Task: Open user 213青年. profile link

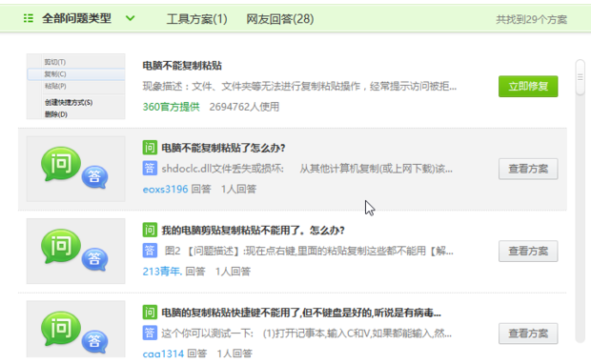Action: point(162,272)
